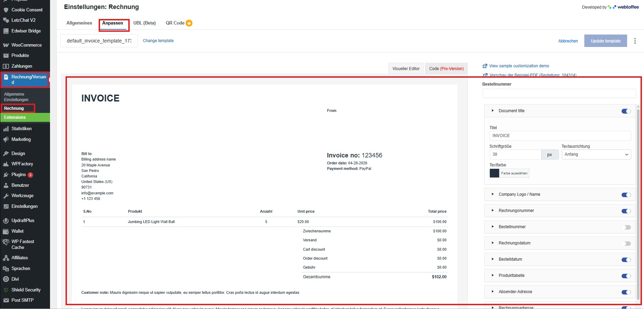644x309 pixels.
Task: Click the Change template link
Action: tap(158, 41)
